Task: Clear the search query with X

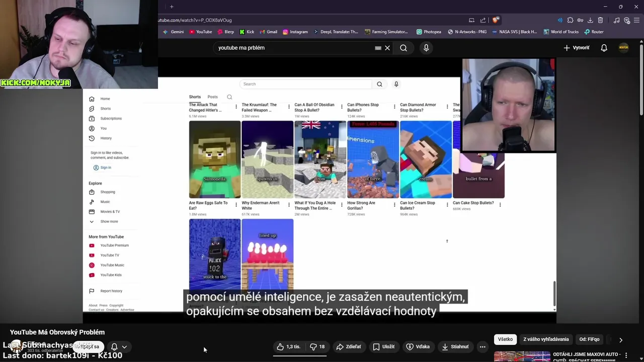Action: (387, 48)
